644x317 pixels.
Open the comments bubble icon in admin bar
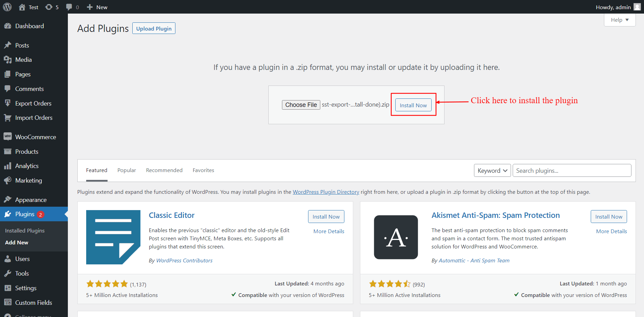[69, 7]
